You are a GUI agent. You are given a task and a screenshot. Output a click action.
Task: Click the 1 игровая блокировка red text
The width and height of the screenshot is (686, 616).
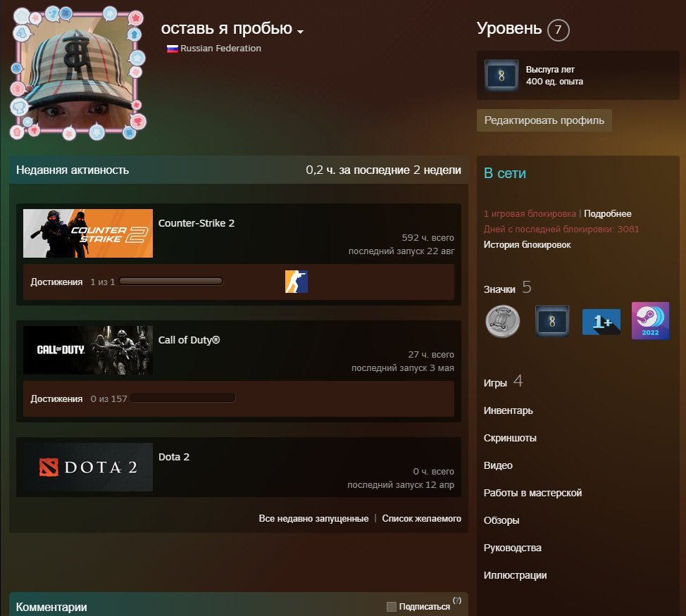(530, 214)
